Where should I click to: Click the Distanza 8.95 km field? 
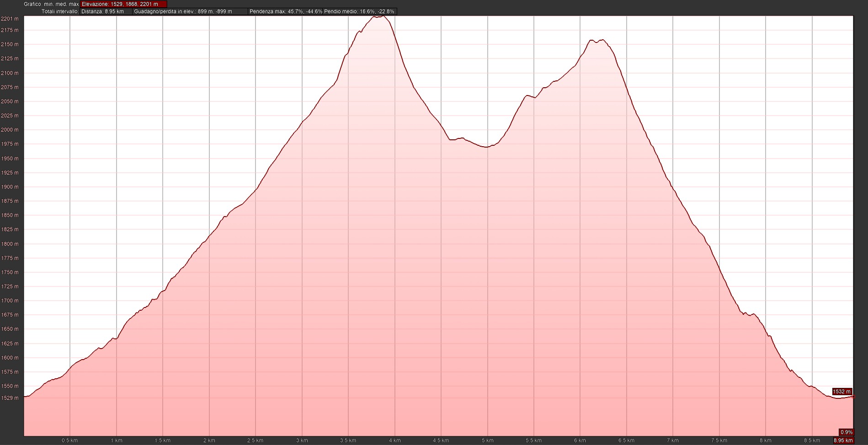coord(106,11)
